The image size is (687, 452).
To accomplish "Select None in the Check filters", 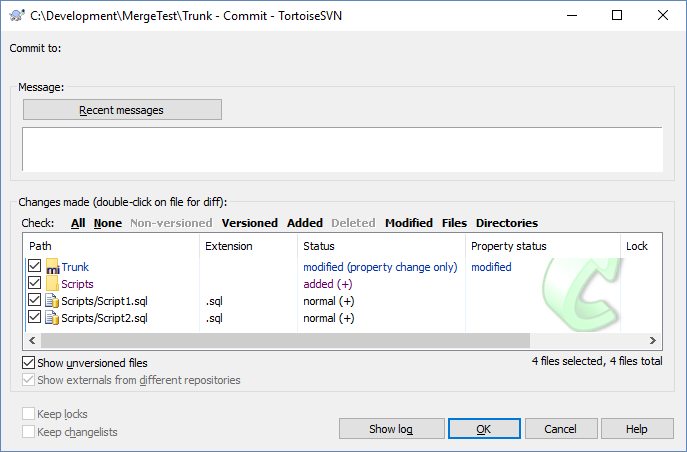I will pos(108,223).
